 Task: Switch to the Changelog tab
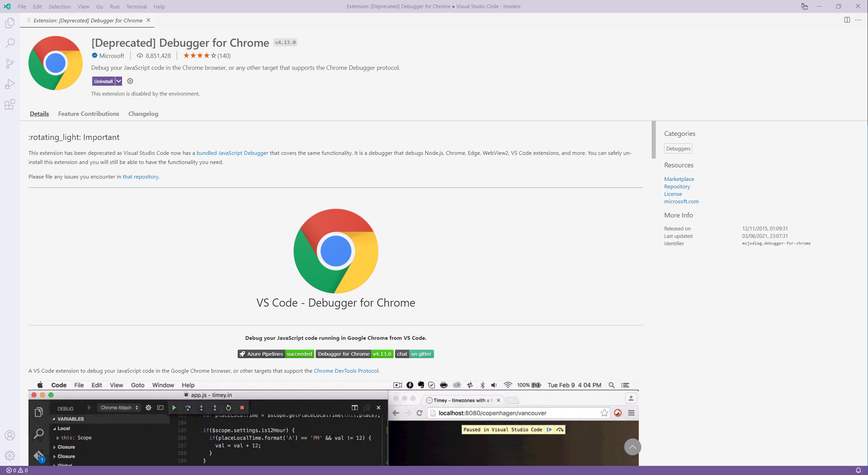(x=143, y=113)
